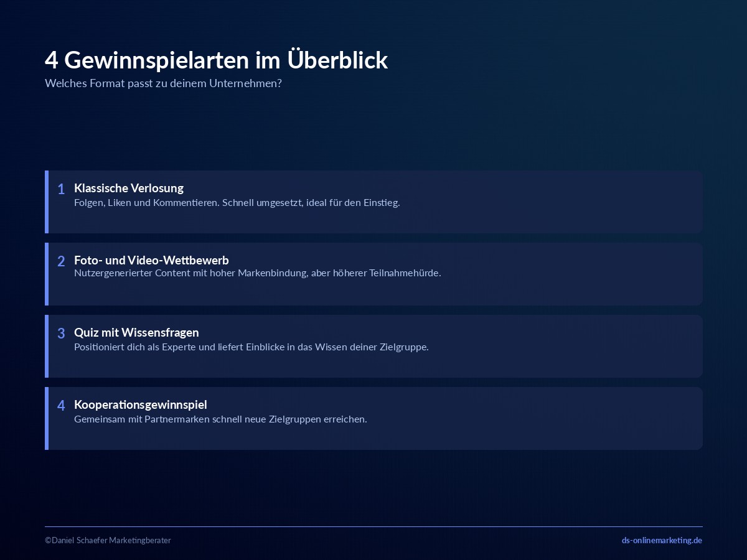Viewport: 747px width, 560px height.
Task: Select the "Kooperationsgewinnspiel" title
Action: point(141,404)
